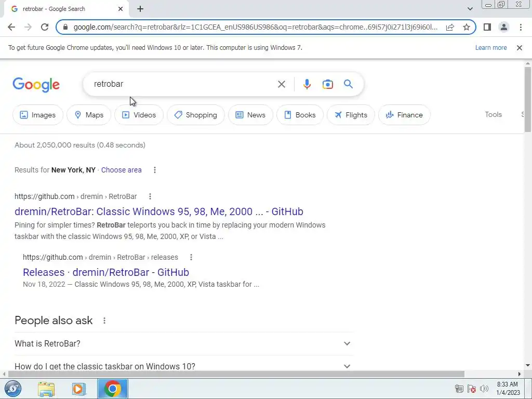The height and width of the screenshot is (399, 532).
Task: Open options for github.com RetroBar result
Action: 150,196
